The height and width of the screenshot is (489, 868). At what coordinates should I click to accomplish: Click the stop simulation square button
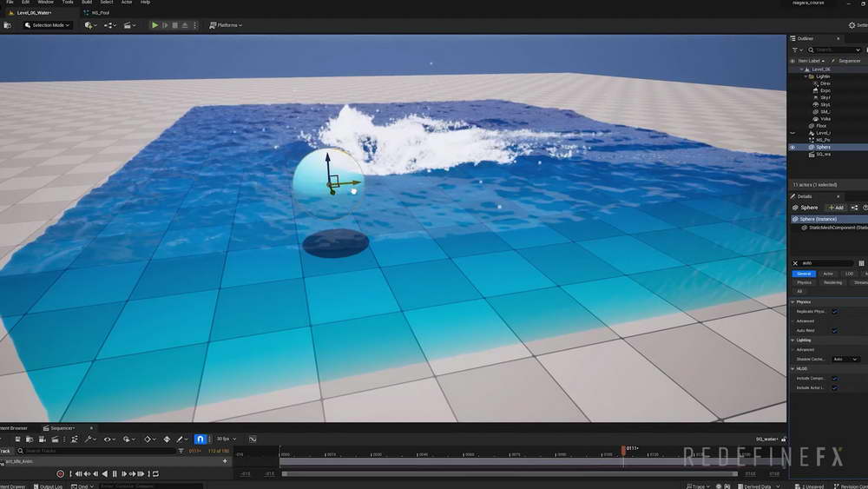coord(175,25)
